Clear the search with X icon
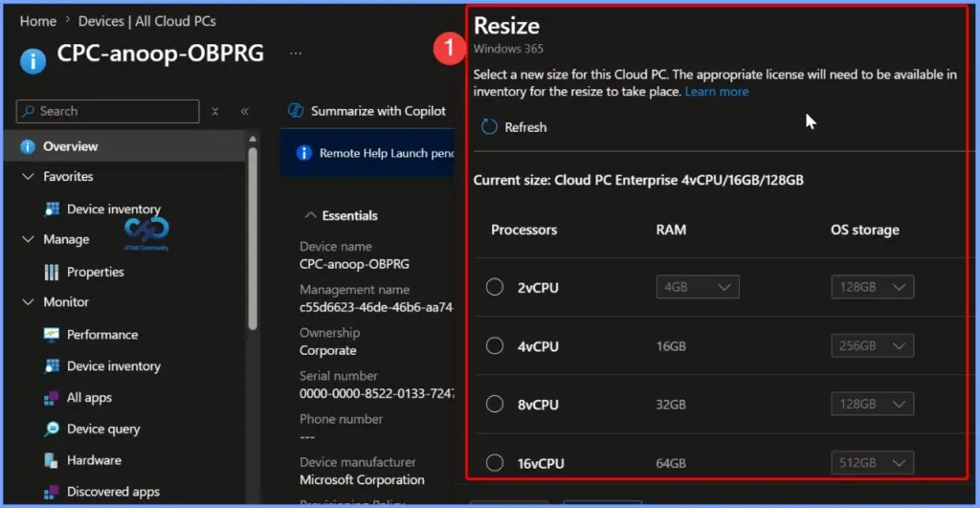 point(215,111)
